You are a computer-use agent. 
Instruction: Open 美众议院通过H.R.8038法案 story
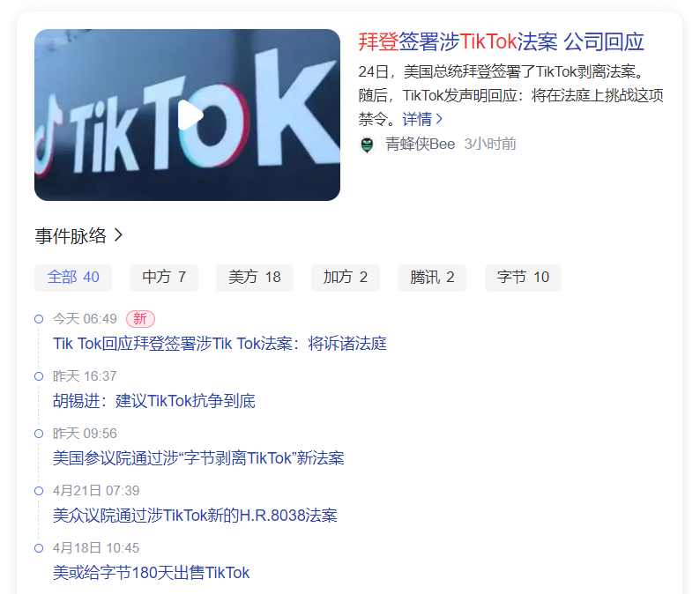(195, 515)
